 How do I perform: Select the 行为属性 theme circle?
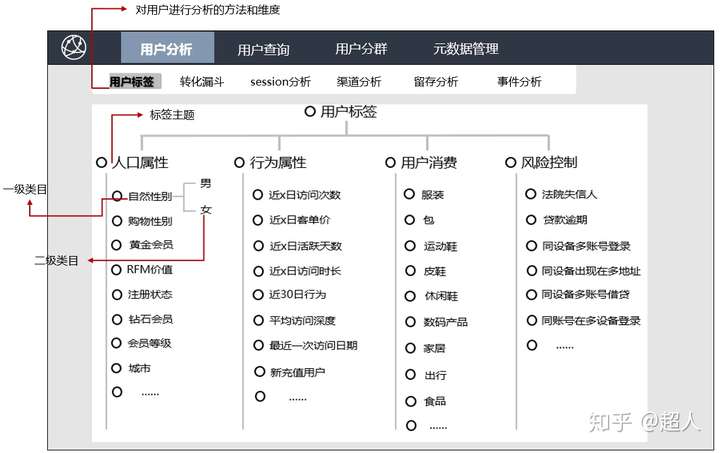coord(239,162)
